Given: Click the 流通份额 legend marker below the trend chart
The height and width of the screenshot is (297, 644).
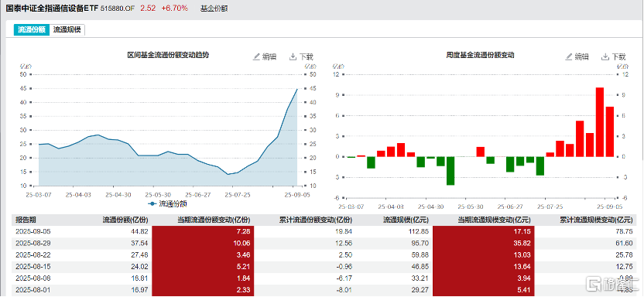Looking at the screenshot, I should (152, 203).
